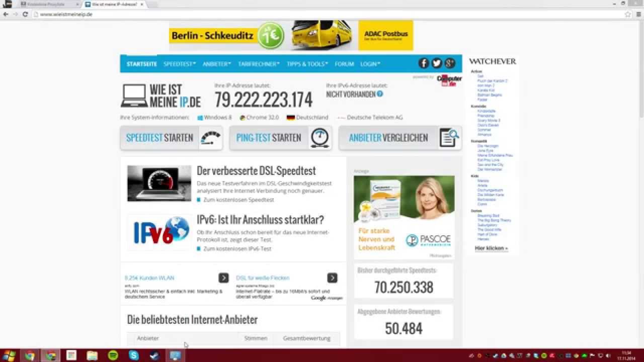Open the Facebook icon in site header
The image size is (644, 362).
(x=424, y=63)
